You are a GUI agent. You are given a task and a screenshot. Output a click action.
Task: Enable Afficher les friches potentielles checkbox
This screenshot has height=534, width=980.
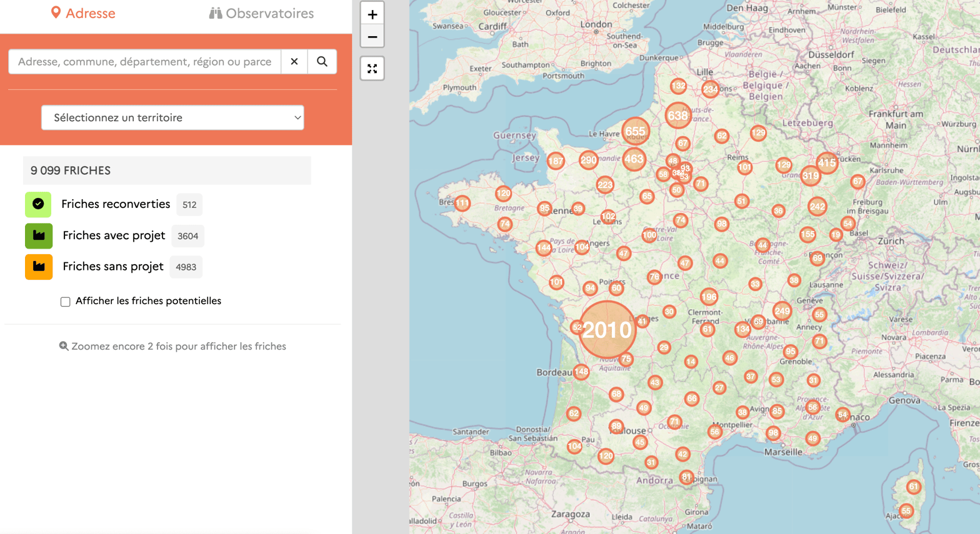click(66, 302)
